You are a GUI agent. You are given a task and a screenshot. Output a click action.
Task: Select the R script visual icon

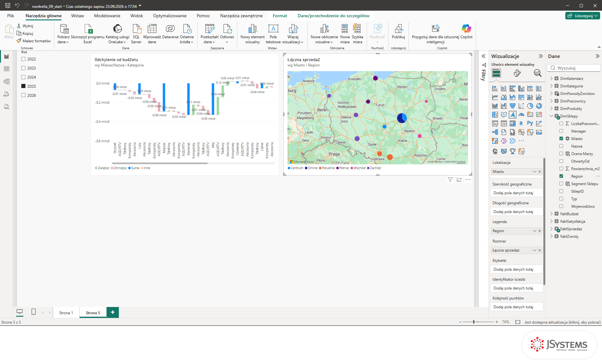pyautogui.click(x=521, y=123)
